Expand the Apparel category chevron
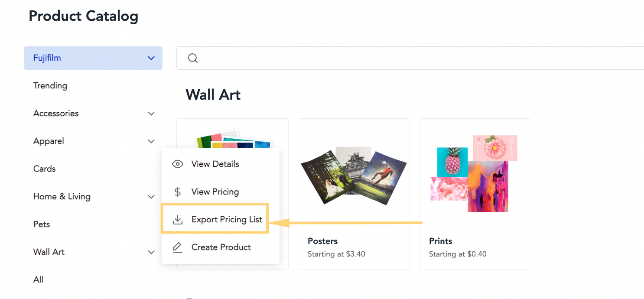This screenshot has height=299, width=644. point(151,141)
